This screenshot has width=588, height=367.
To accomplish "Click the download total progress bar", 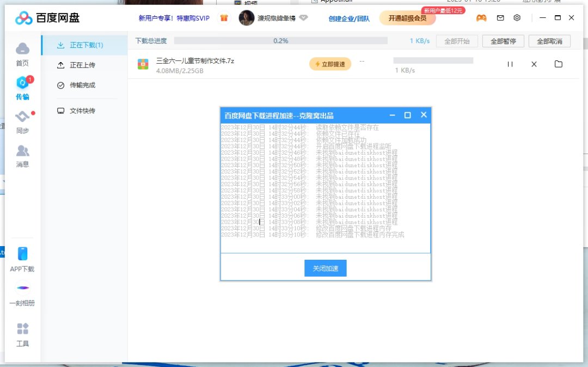I will coord(281,40).
